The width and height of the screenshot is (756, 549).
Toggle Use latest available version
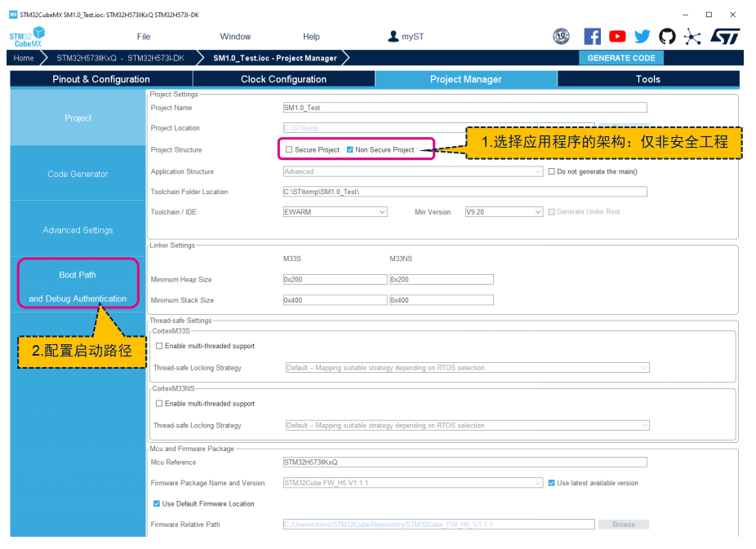pyautogui.click(x=552, y=483)
